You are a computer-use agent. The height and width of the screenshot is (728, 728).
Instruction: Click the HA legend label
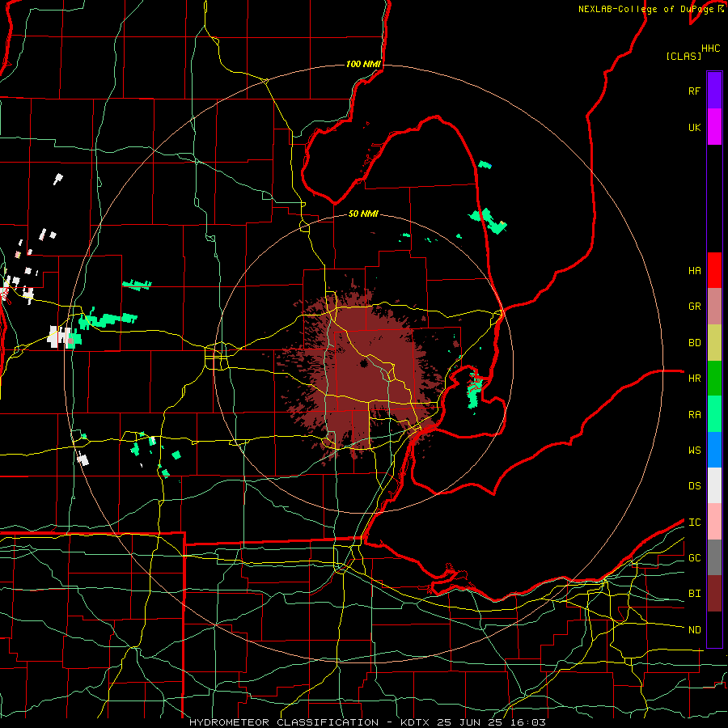click(694, 271)
